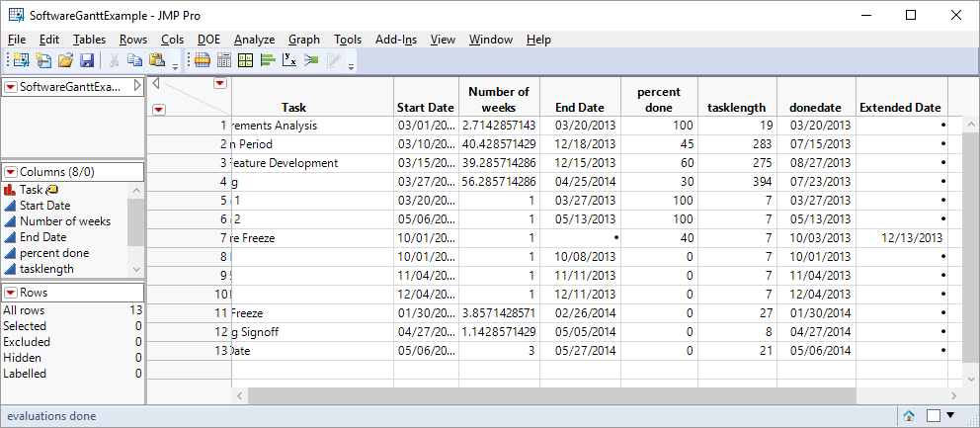Open the columns red triangle in the grid corner

(220, 83)
